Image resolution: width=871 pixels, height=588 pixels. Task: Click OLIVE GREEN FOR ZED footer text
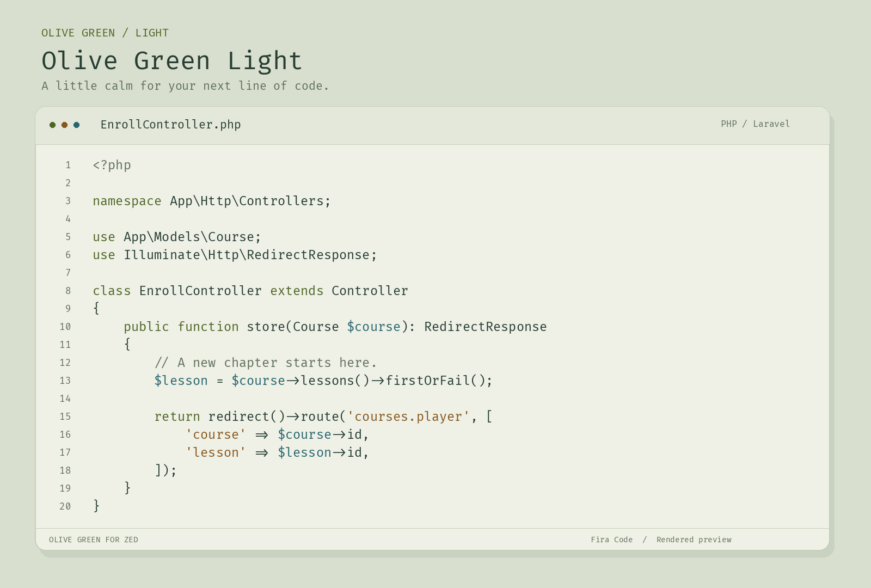(94, 540)
